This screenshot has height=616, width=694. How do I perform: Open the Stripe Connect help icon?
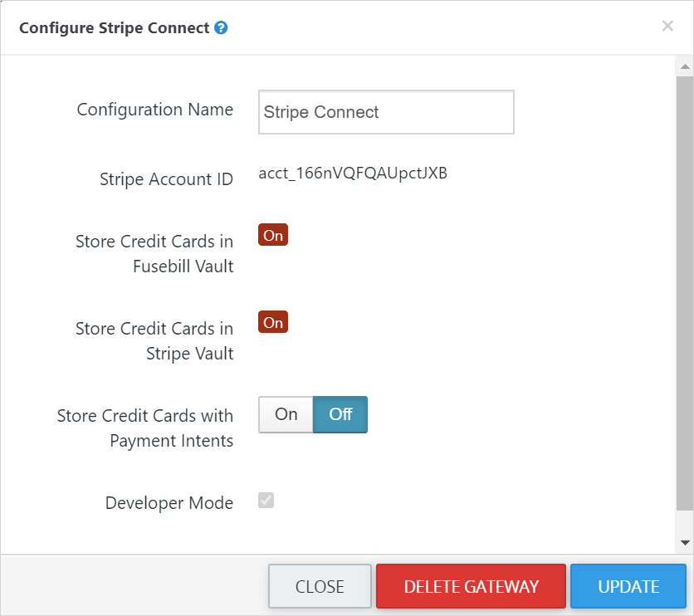(221, 28)
